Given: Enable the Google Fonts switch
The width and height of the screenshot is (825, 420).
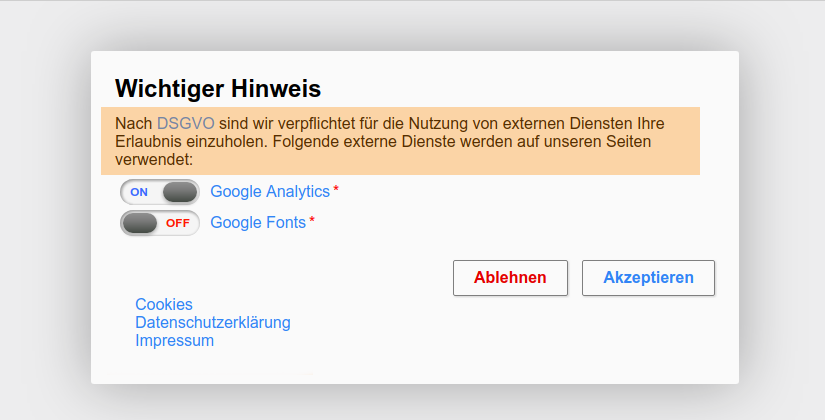Looking at the screenshot, I should click(160, 223).
